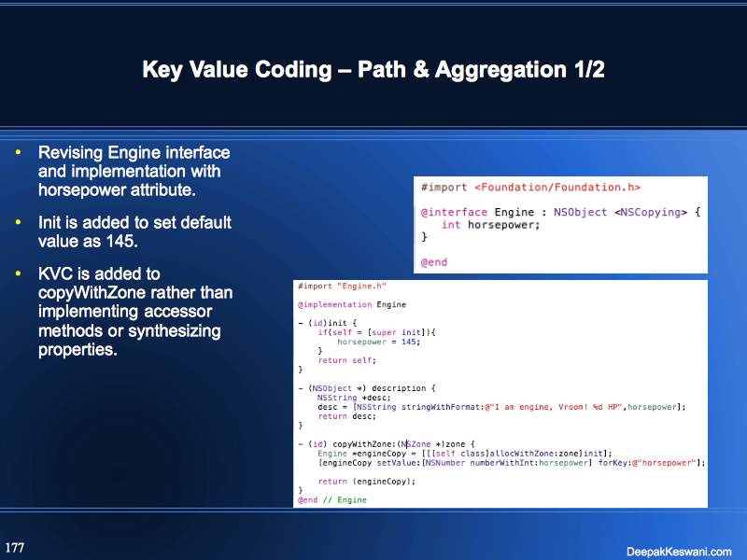Click the '#import "Engine.h"' line
Screen dimensions: 747x560
[342, 286]
